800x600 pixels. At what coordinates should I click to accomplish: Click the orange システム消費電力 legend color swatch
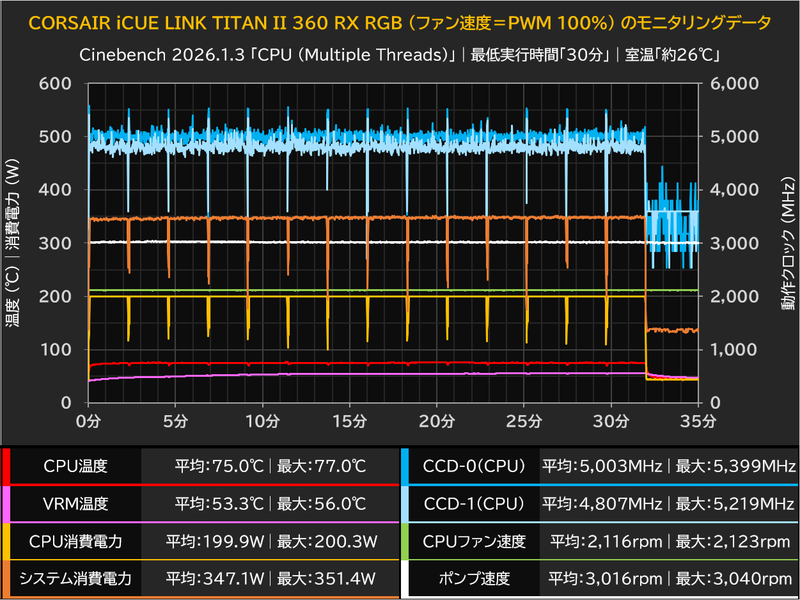pyautogui.click(x=6, y=579)
